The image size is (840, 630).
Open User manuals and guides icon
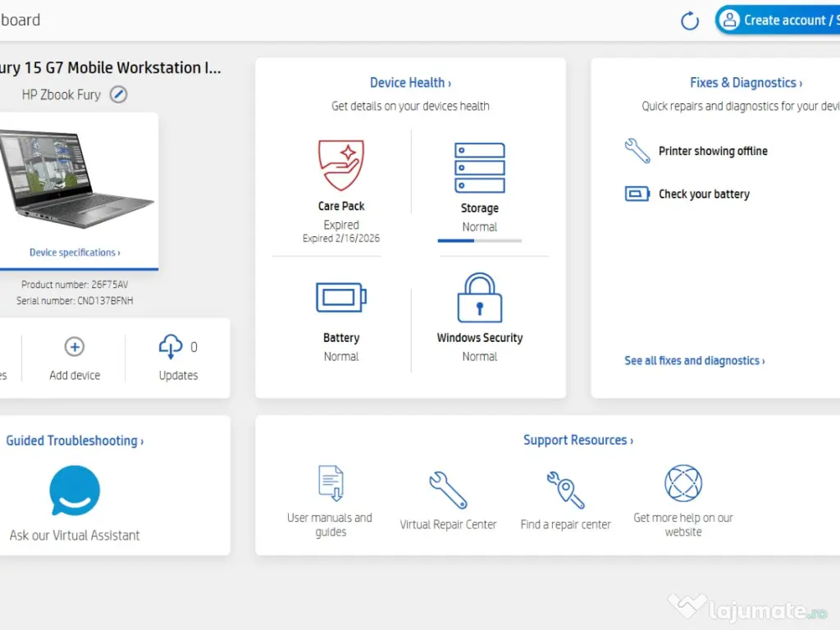pyautogui.click(x=331, y=482)
